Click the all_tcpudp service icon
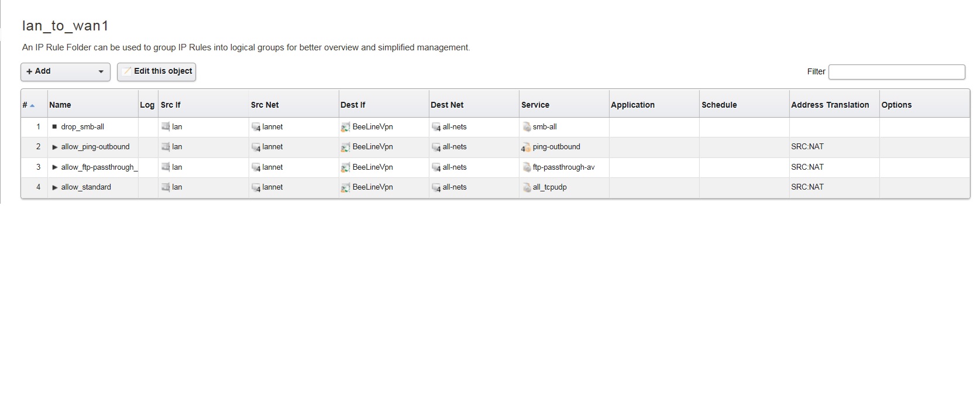Screen dimensions: 980x398 [527, 188]
